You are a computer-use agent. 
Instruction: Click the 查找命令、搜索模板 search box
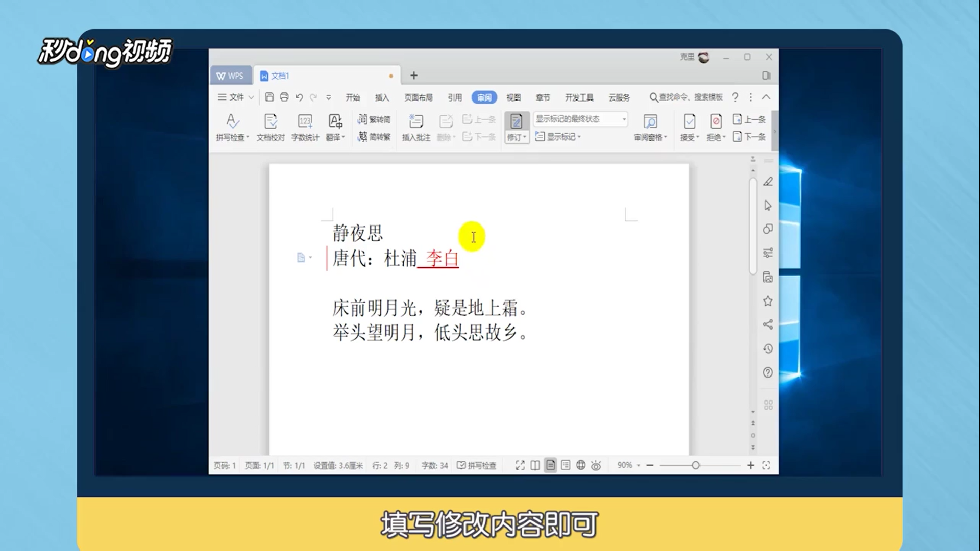point(686,97)
